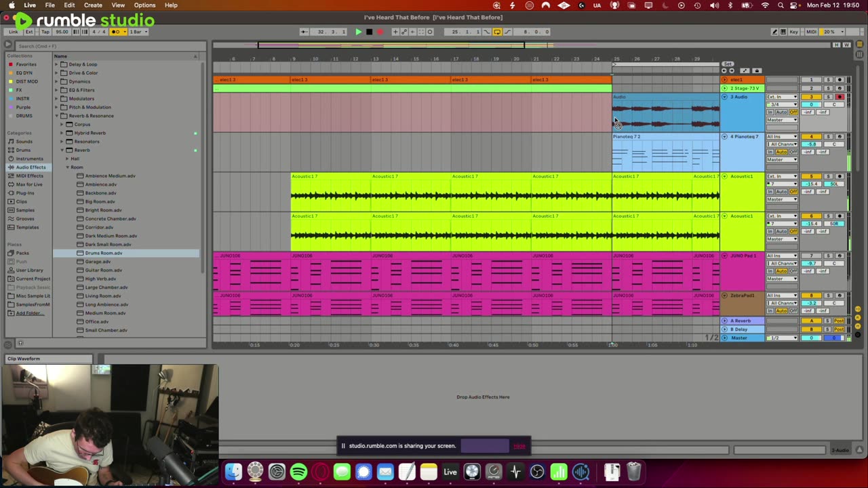
Task: Open 4 Pianoteq 7 All Ins dropdown
Action: click(x=782, y=136)
